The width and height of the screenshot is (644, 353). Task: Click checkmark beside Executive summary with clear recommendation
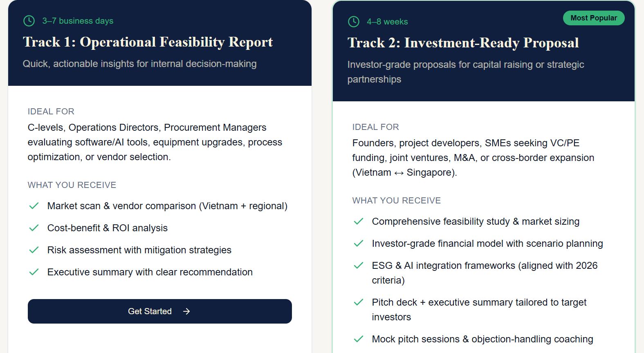coord(34,272)
